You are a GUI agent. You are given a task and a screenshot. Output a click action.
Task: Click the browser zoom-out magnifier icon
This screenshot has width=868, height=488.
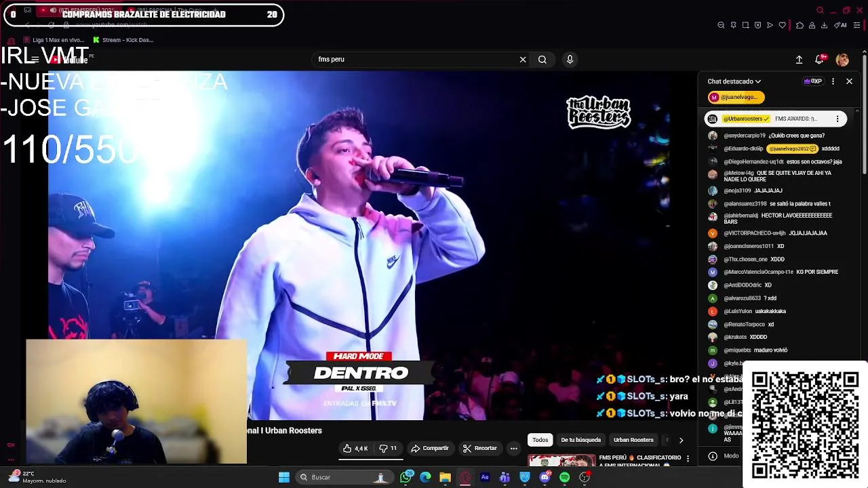click(721, 25)
